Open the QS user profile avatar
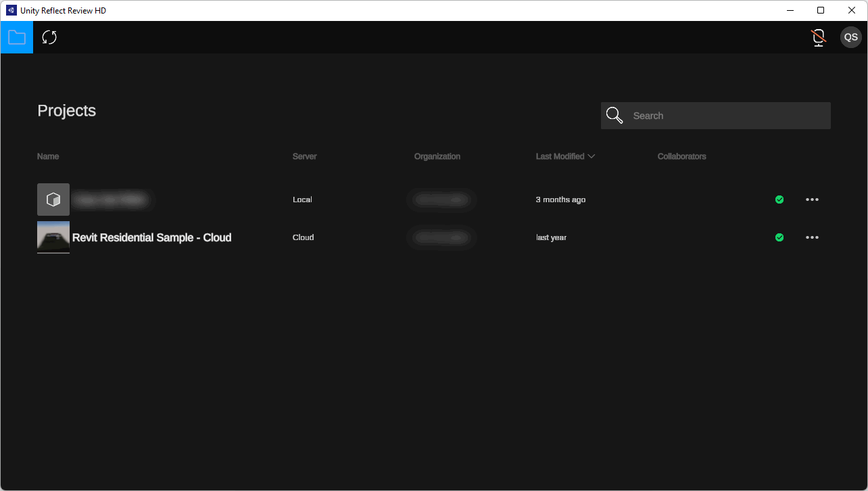The width and height of the screenshot is (868, 491). click(851, 37)
